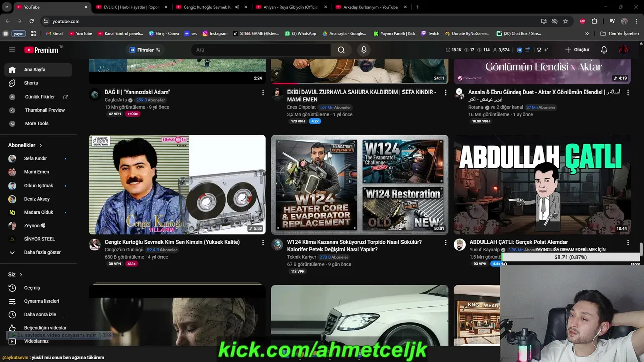Open the Shorts section in sidebar
This screenshot has height=362, width=644.
(x=38, y=83)
